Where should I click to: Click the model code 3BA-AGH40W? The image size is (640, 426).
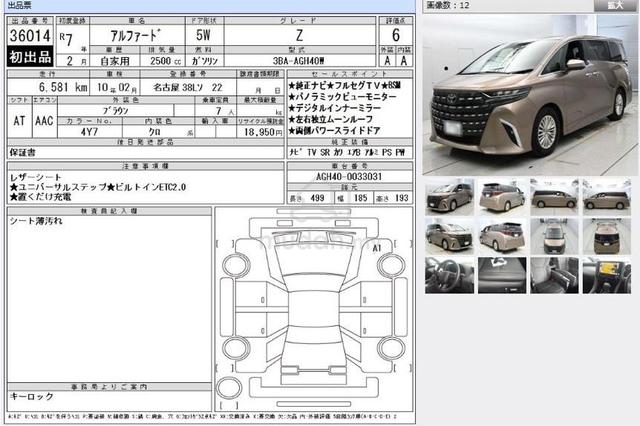[x=299, y=61]
